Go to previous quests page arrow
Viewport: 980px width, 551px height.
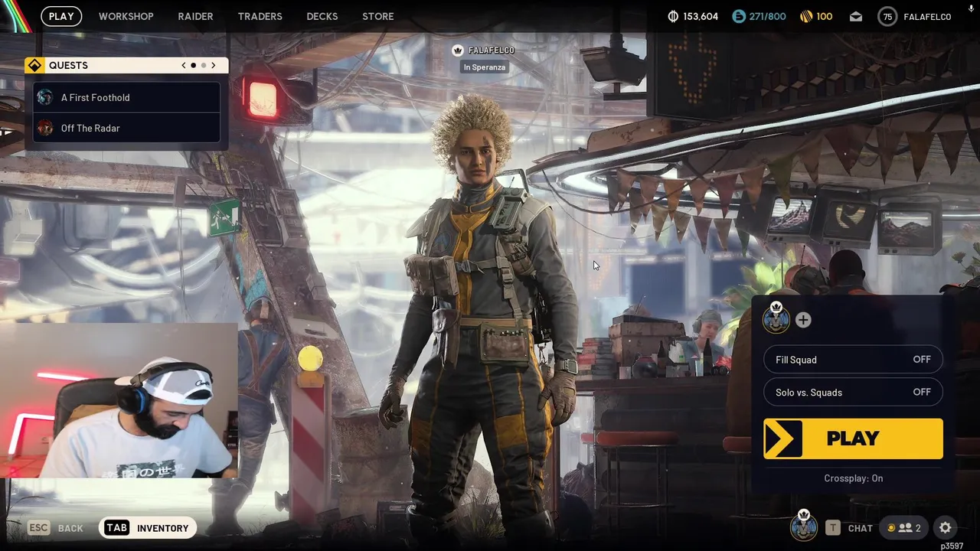(184, 65)
